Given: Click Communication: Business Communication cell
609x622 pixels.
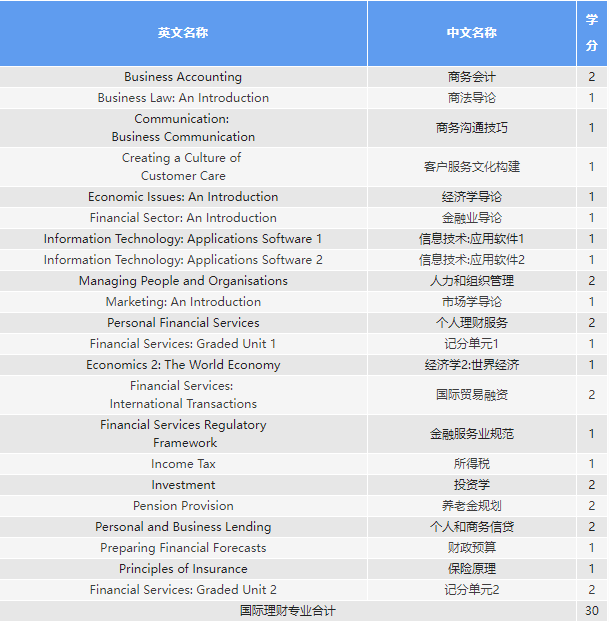Looking at the screenshot, I should coord(183,128).
